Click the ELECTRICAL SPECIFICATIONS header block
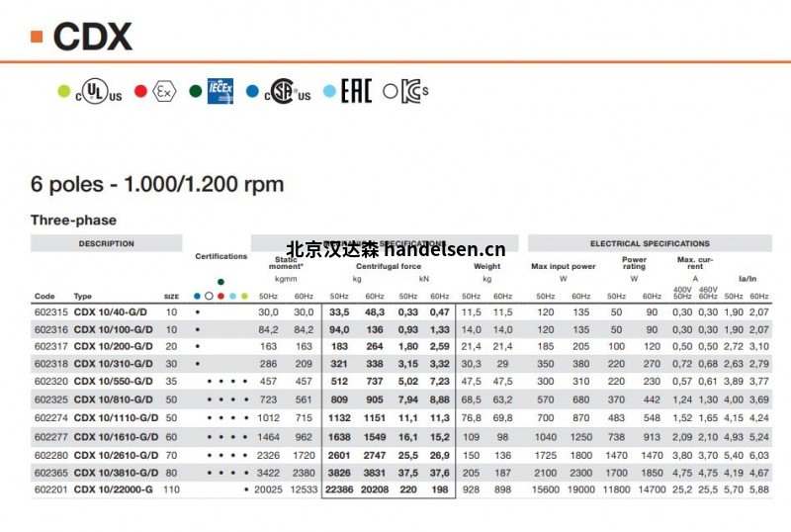The image size is (791, 532). 650,243
